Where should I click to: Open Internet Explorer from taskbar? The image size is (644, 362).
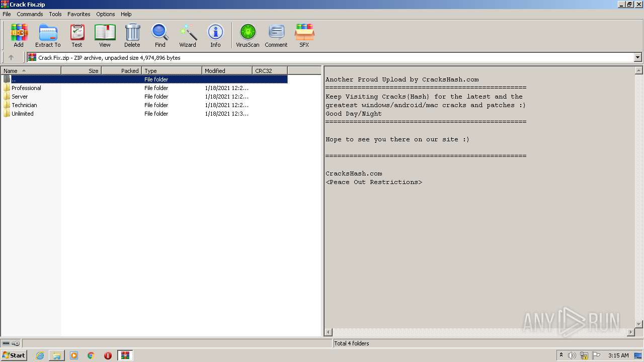point(40,355)
